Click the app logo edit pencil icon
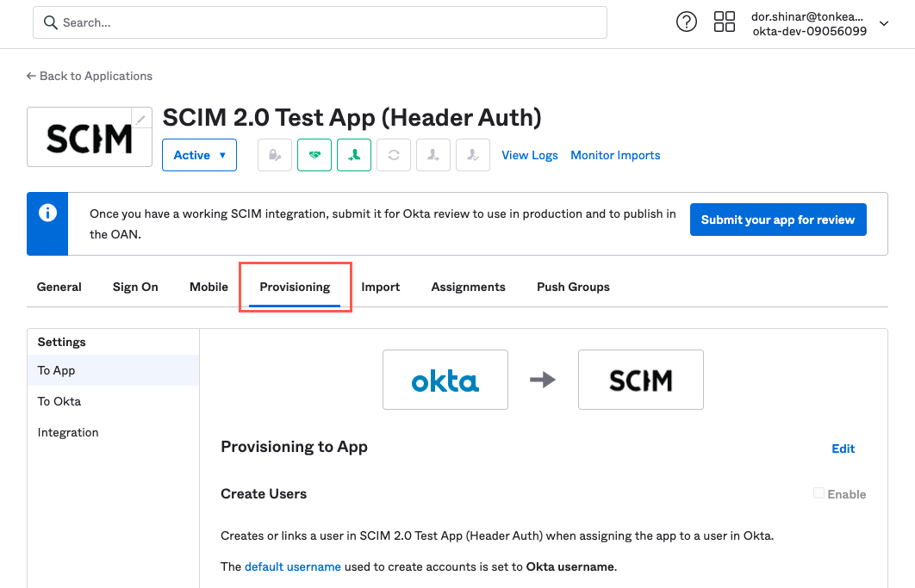915x588 pixels. pyautogui.click(x=141, y=118)
